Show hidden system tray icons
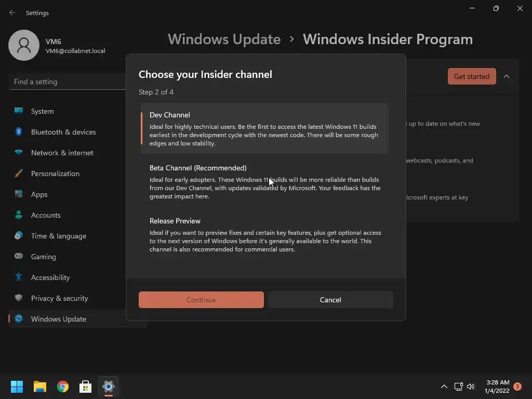 pos(444,387)
